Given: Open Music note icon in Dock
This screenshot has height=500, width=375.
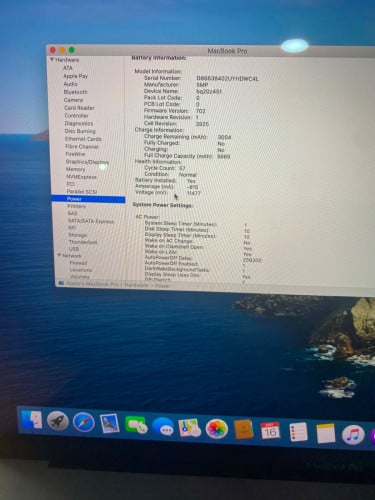Looking at the screenshot, I should (x=353, y=435).
